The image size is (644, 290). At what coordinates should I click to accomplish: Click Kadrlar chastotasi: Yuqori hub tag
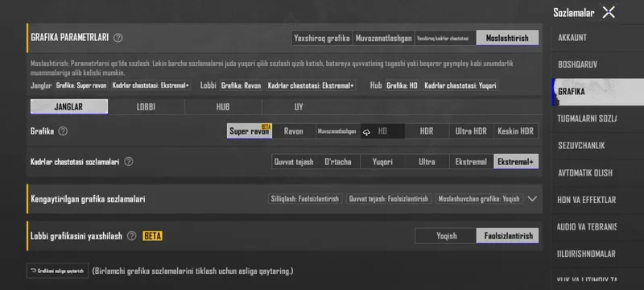tap(460, 86)
